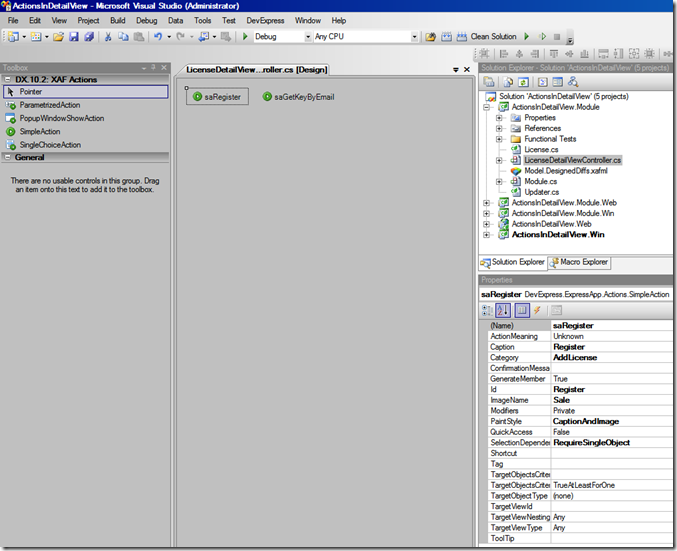Open the DevExpress menu

pyautogui.click(x=265, y=20)
